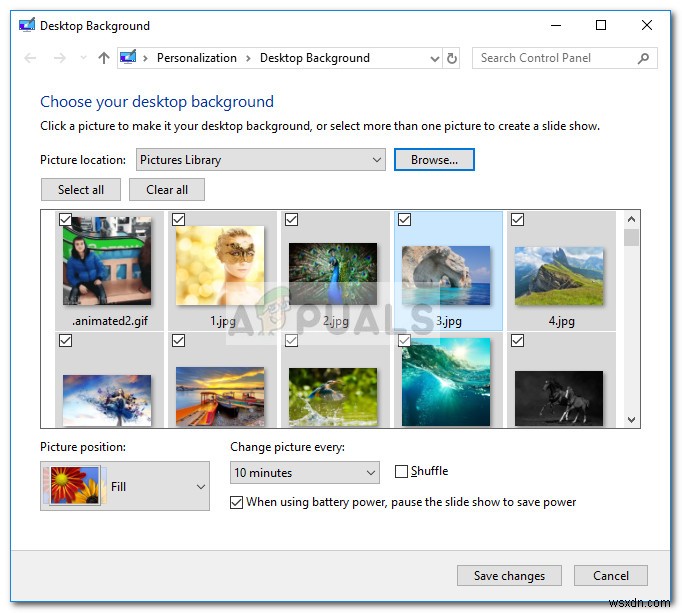The width and height of the screenshot is (682, 613).
Task: Click the search magnifier icon
Action: (643, 59)
